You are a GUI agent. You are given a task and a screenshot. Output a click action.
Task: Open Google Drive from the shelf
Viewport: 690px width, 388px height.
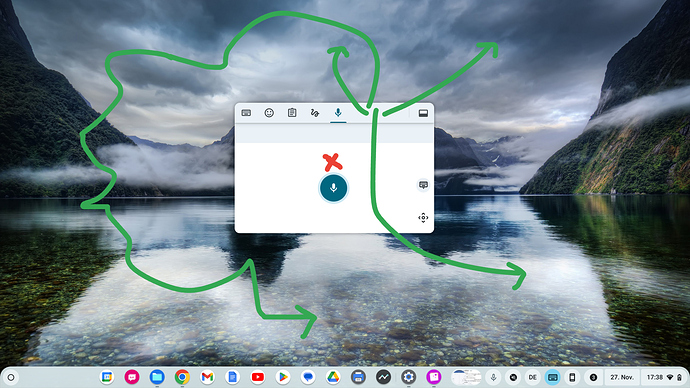[333, 377]
